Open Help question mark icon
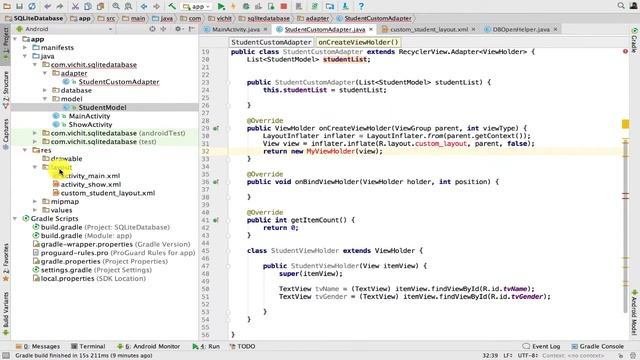 tap(361, 6)
